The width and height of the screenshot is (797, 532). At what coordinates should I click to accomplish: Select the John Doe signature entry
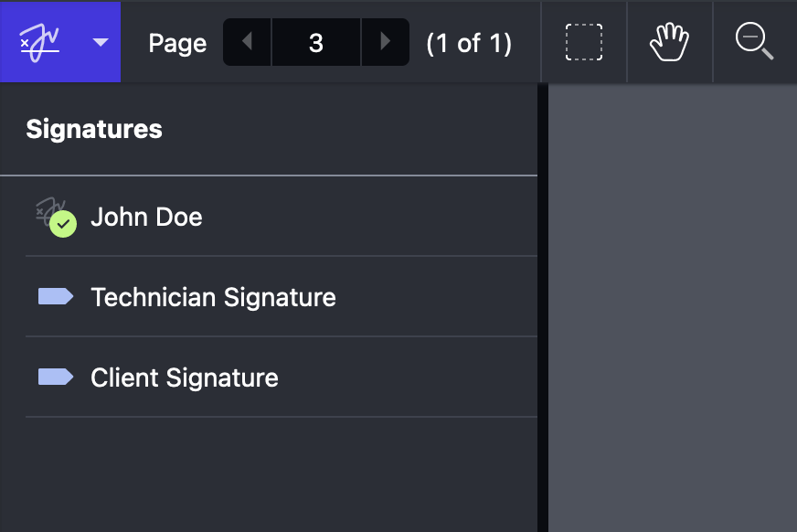tap(147, 217)
